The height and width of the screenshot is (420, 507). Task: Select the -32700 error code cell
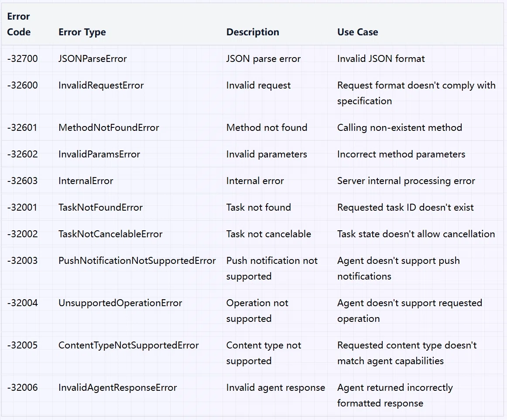tap(22, 59)
